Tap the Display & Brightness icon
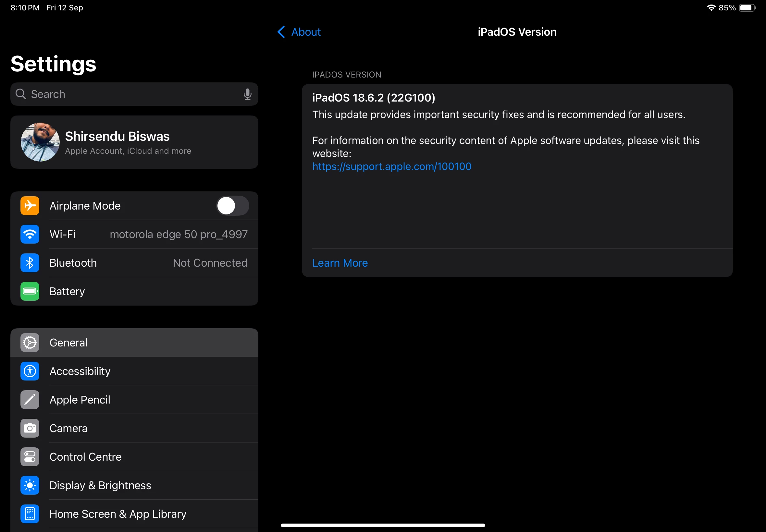The height and width of the screenshot is (532, 766). (x=30, y=485)
